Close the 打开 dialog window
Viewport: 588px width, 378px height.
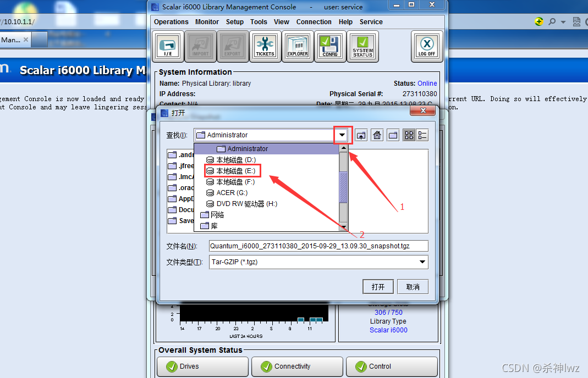(x=423, y=110)
